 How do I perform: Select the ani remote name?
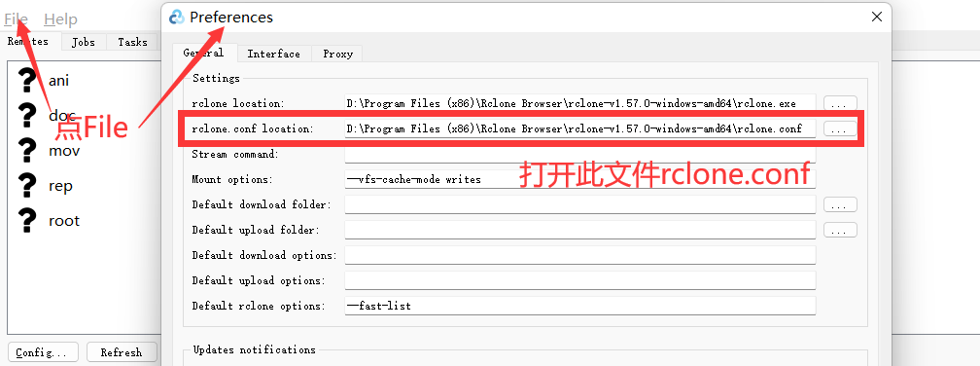58,81
